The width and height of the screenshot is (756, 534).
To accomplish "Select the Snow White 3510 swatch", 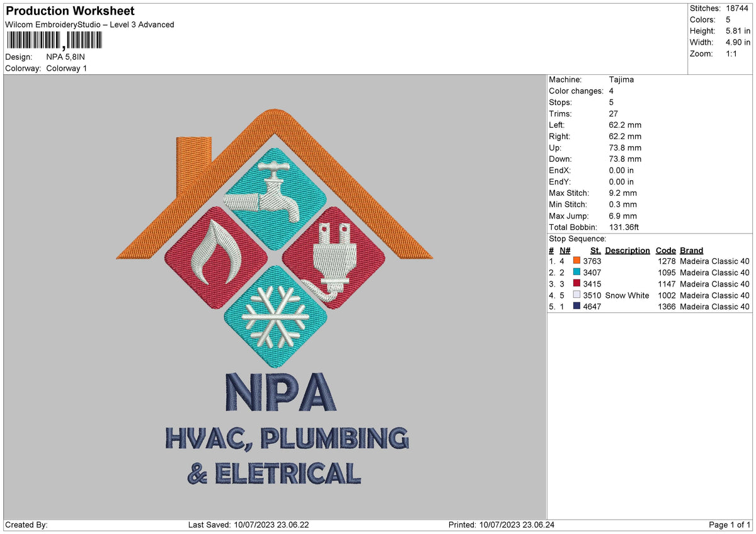I will (x=576, y=295).
